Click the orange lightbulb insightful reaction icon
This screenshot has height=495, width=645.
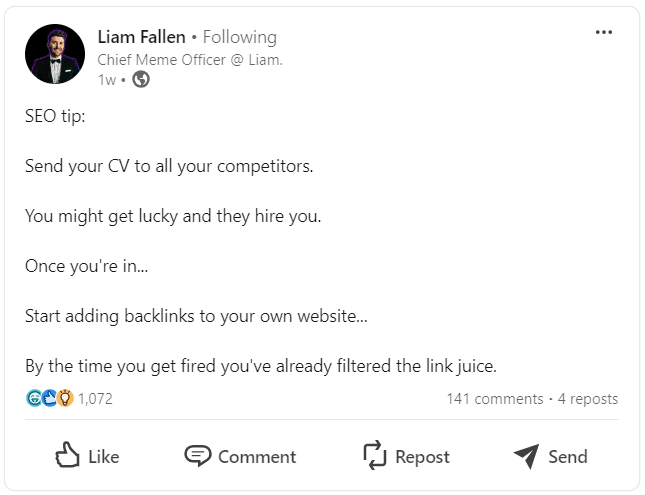click(x=65, y=398)
